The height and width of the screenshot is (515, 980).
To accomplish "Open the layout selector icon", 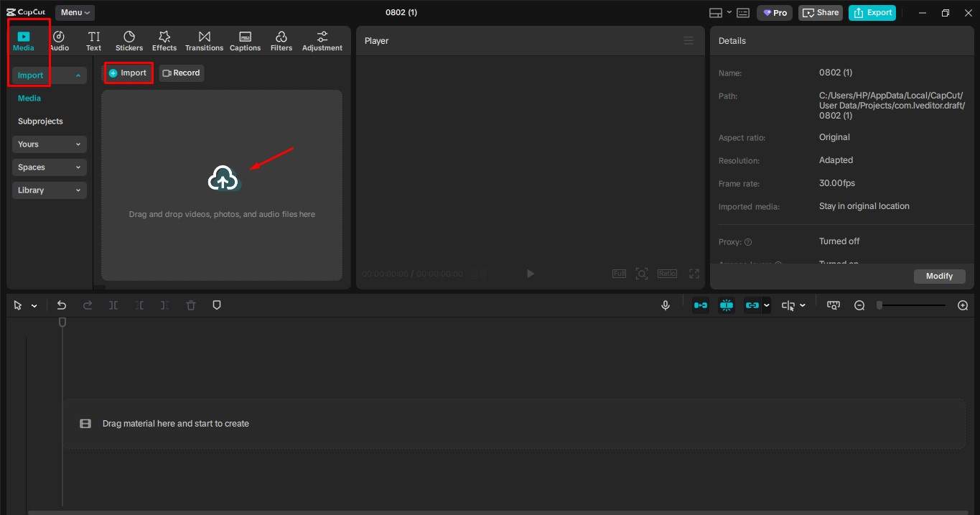I will tap(716, 13).
